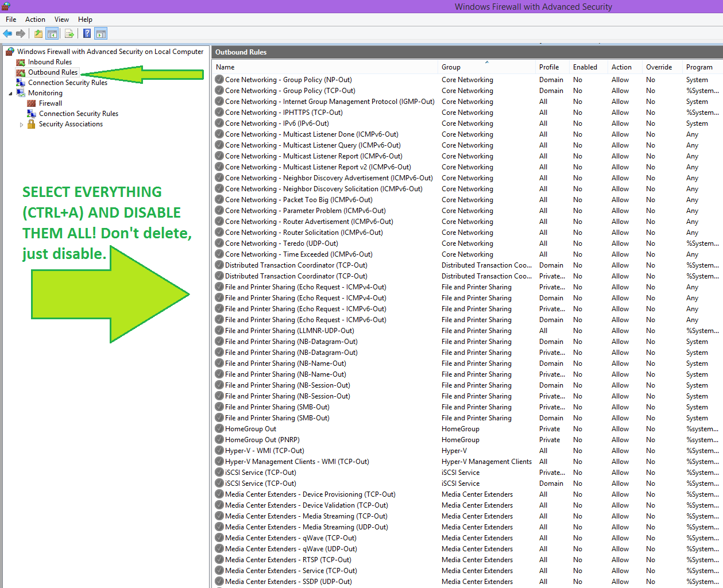The width and height of the screenshot is (723, 588).
Task: Select Media Center Extenders - Device Provisioning rule
Action: (x=310, y=494)
